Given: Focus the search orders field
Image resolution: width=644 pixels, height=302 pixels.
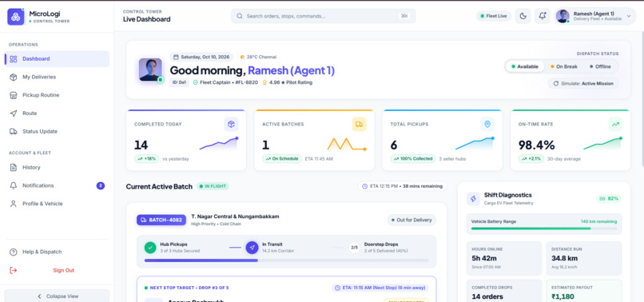Looking at the screenshot, I should tap(324, 16).
